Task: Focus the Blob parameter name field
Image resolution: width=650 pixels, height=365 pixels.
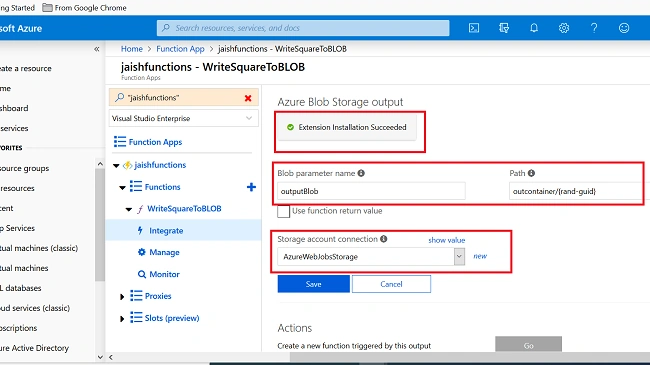Action: click(371, 191)
